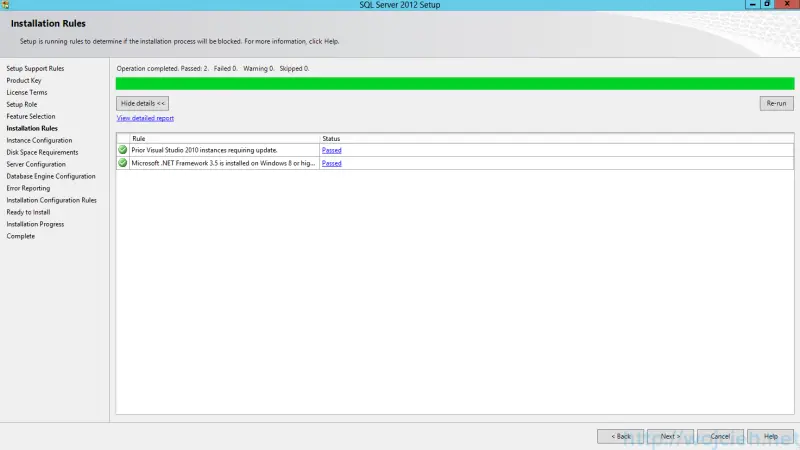Viewport: 800px width, 450px height.
Task: Select License Terms step in sidebar
Action: click(x=27, y=92)
